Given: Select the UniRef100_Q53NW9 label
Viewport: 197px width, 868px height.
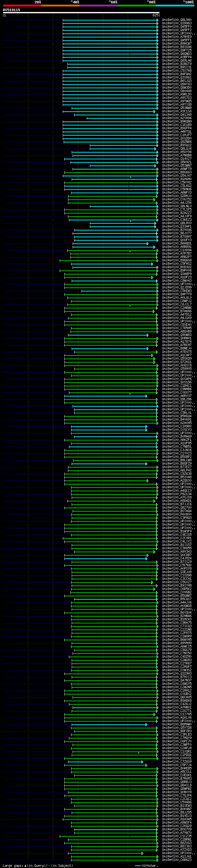Looking at the screenshot, I should [177, 108].
